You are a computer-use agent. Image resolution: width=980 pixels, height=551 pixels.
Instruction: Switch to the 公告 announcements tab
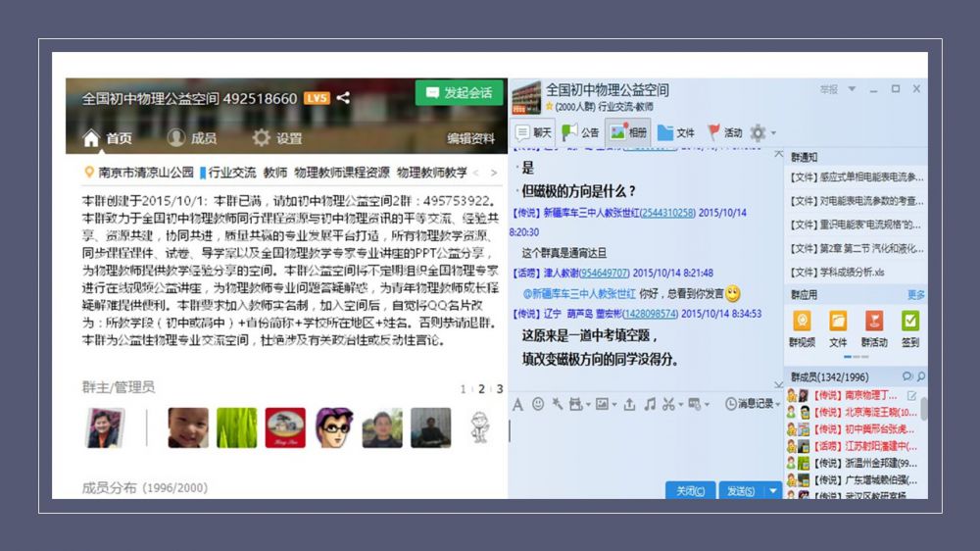(579, 132)
